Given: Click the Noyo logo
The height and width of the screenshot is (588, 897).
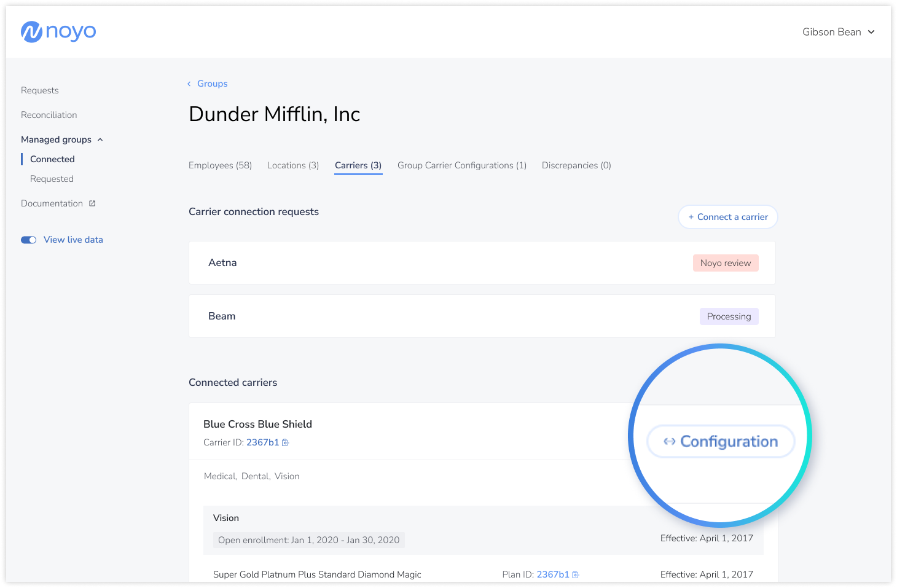Looking at the screenshot, I should tap(58, 31).
